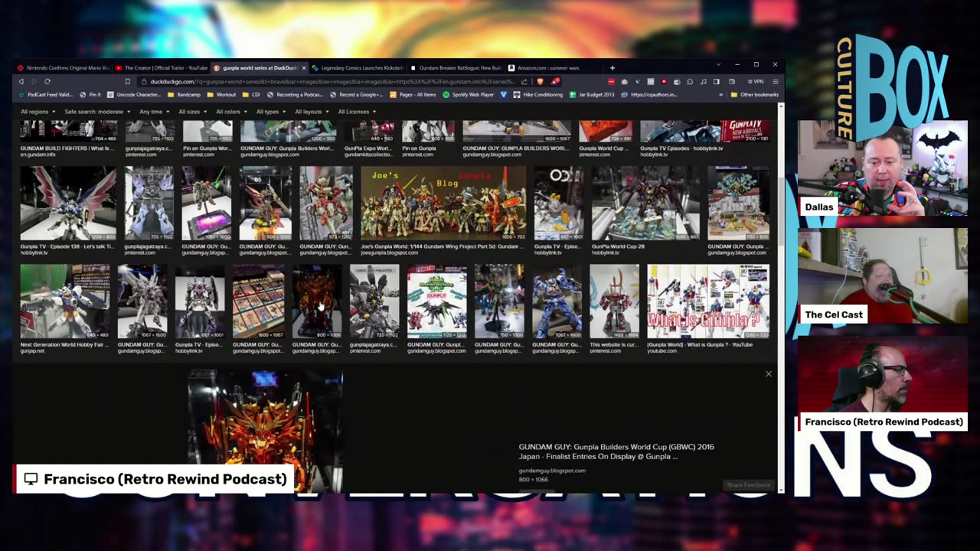Open Spotify Web Player bookmark
Viewport: 980px width, 551px height.
(x=469, y=95)
